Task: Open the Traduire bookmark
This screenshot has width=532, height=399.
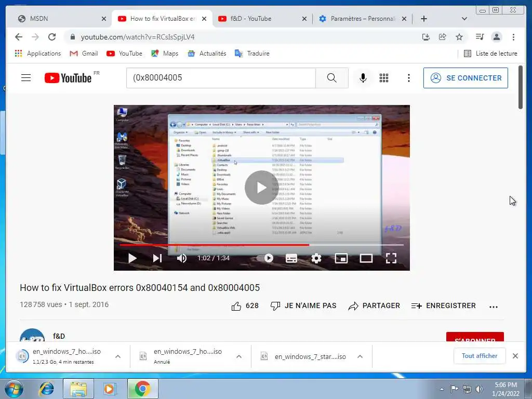Action: (252, 54)
